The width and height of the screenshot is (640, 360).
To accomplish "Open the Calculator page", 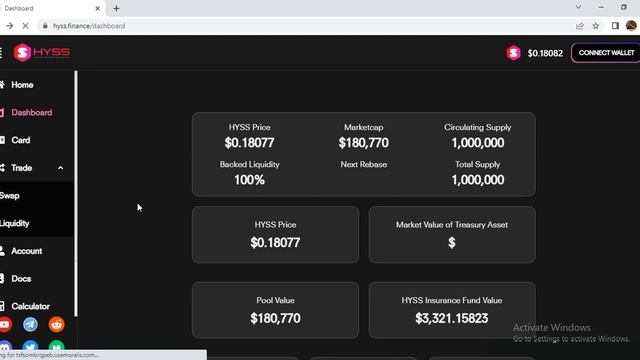I will (30, 307).
